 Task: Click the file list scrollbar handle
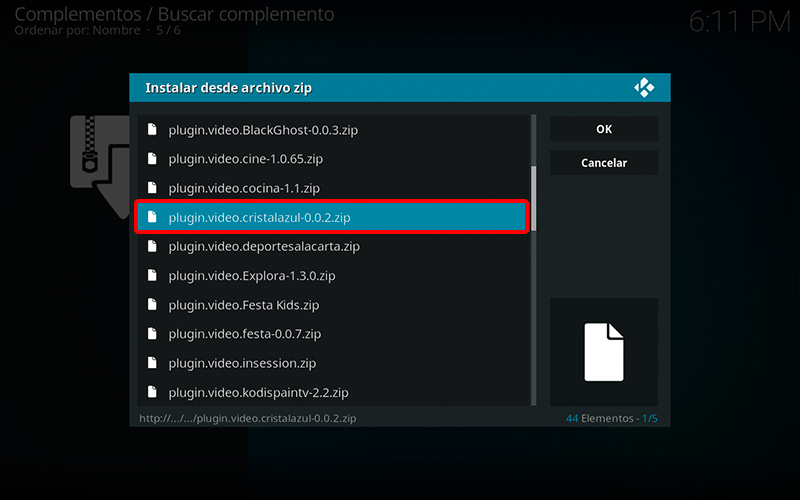tap(534, 198)
